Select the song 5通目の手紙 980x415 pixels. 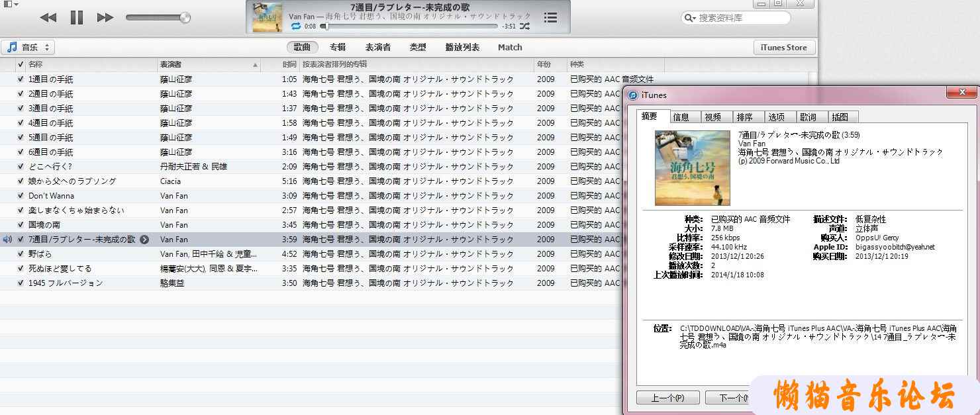coord(51,138)
